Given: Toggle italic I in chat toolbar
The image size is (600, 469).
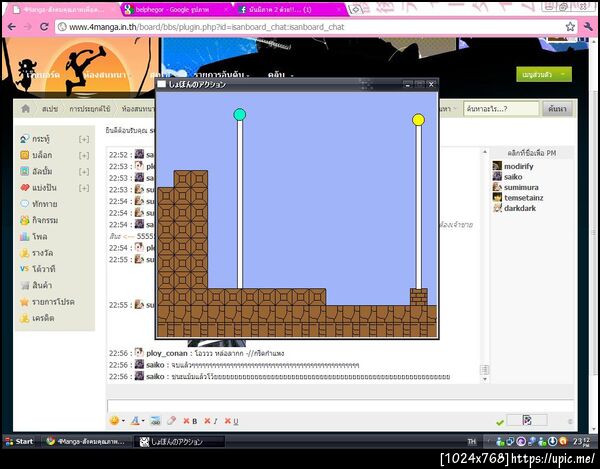Looking at the screenshot, I should click(x=211, y=421).
